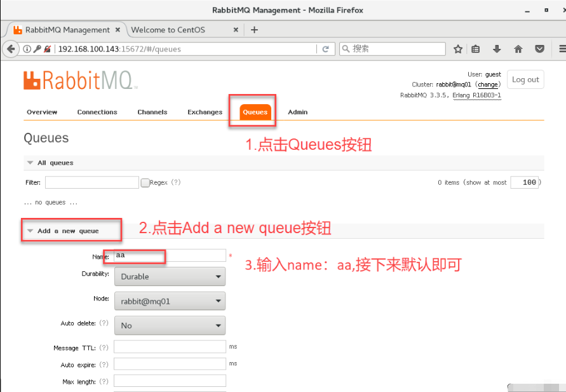Enable the Regex filter checkbox

click(x=145, y=183)
